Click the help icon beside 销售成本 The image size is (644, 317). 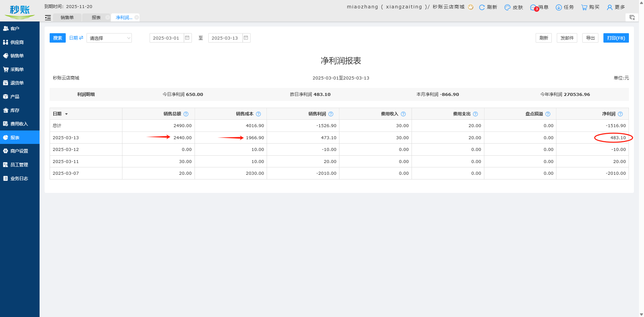(x=258, y=114)
